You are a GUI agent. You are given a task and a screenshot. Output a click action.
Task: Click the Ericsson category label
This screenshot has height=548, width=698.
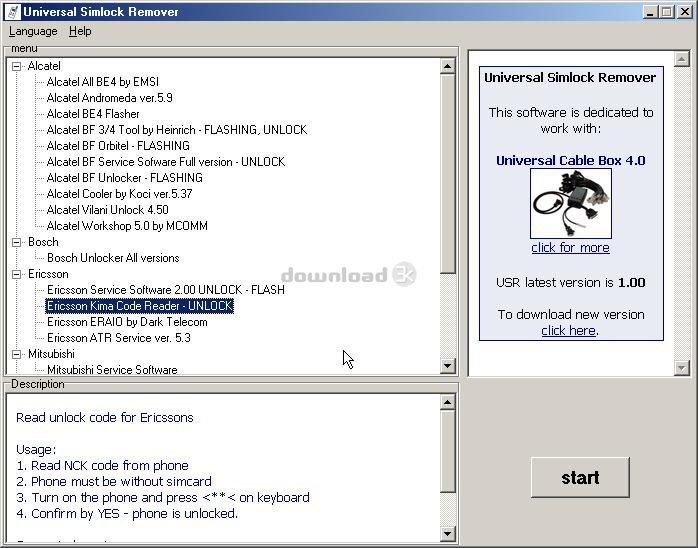tap(48, 274)
